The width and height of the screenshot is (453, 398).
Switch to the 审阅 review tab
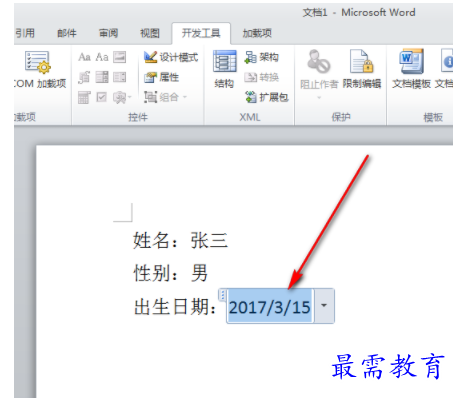(x=108, y=33)
